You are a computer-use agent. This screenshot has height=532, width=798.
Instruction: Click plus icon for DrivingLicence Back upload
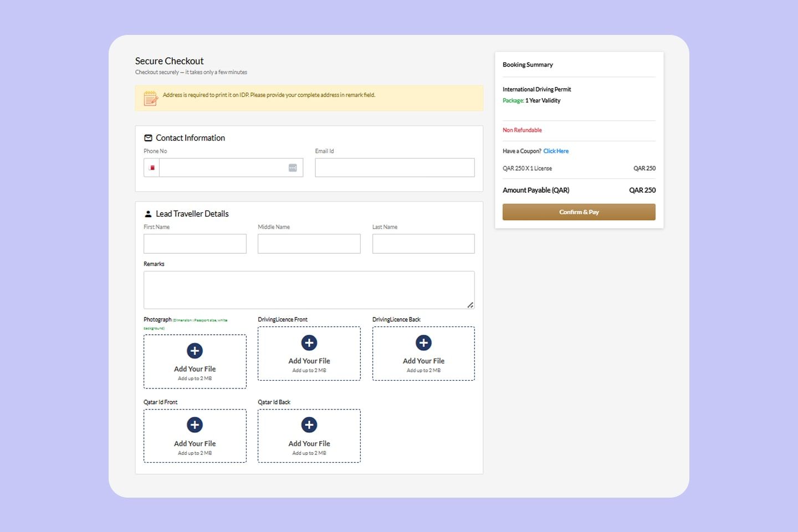423,342
